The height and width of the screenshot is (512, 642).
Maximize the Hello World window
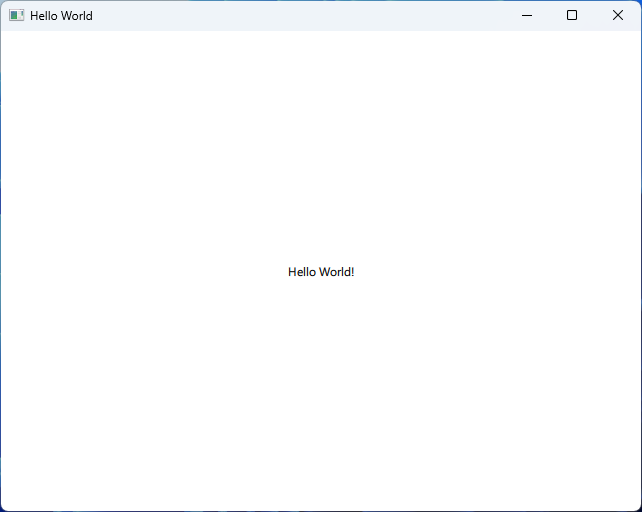tap(572, 16)
